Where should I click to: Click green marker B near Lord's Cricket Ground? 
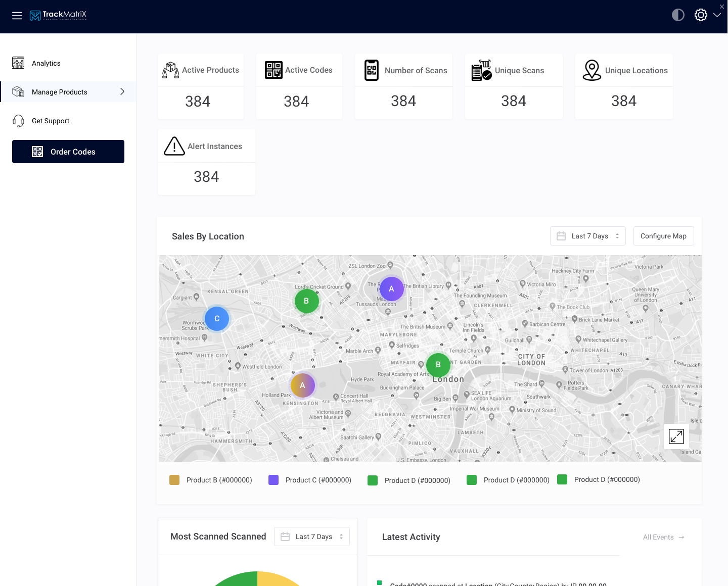pyautogui.click(x=306, y=301)
